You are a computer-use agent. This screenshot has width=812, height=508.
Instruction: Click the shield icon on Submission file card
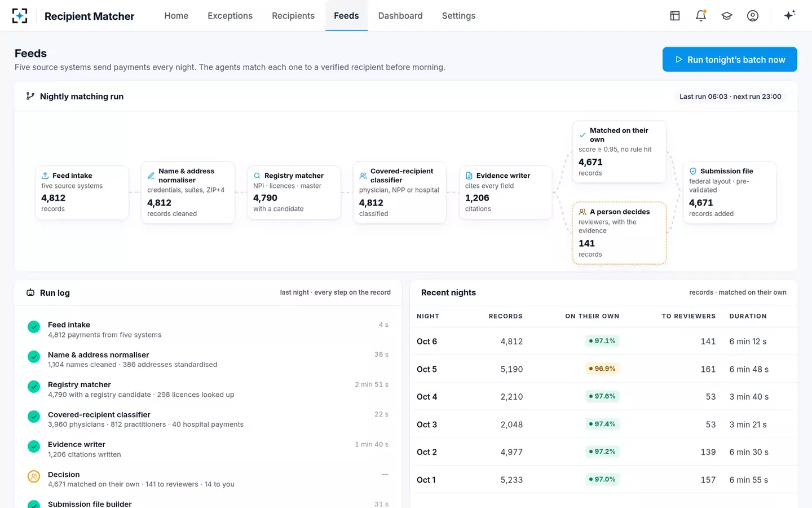(693, 171)
